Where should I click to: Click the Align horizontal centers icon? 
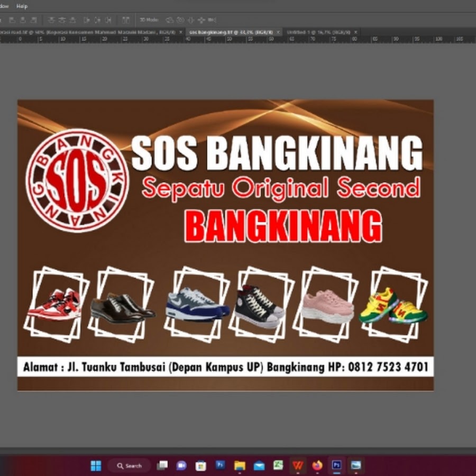pyautogui.click(x=23, y=20)
